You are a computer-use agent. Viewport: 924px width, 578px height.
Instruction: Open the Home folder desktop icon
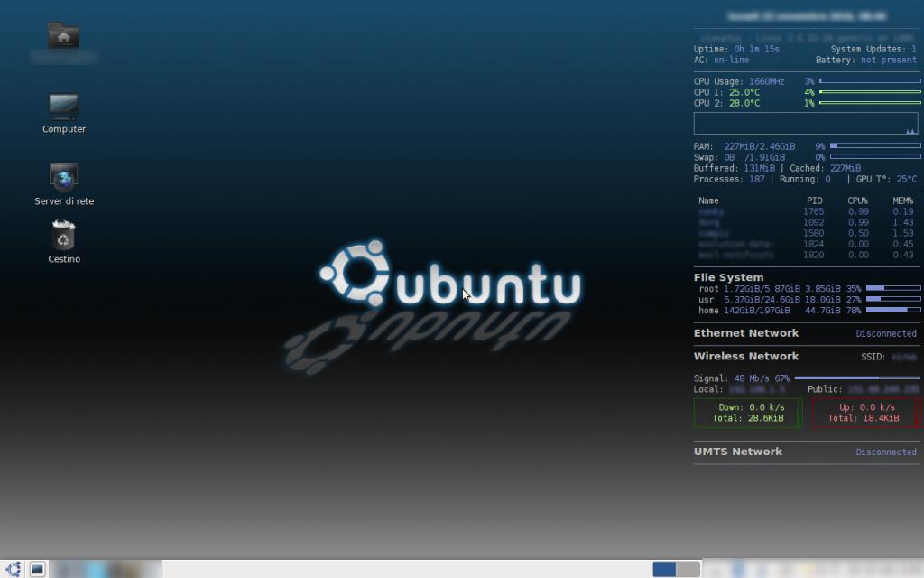64,36
